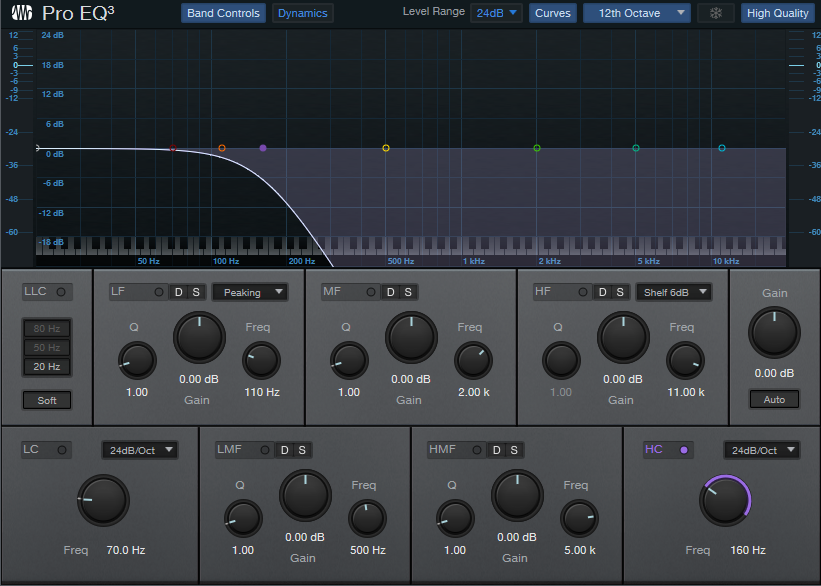Image resolution: width=821 pixels, height=586 pixels.
Task: Click the HF Gain knob
Action: [x=623, y=338]
